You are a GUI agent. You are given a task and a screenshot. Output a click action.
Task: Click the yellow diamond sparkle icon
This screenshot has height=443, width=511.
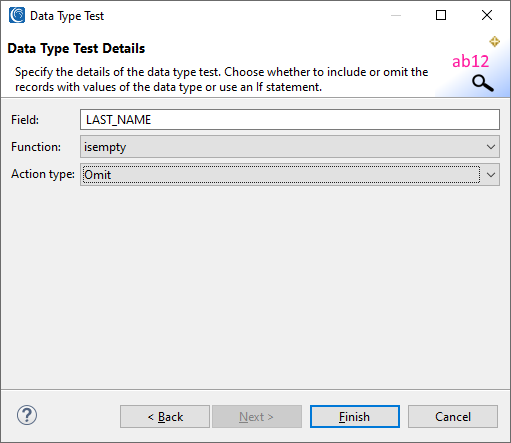point(495,42)
